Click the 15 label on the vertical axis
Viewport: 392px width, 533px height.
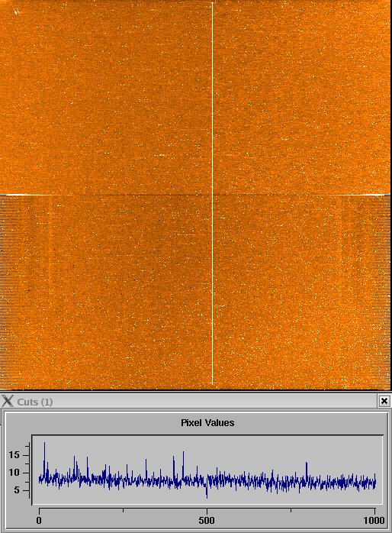(14, 455)
